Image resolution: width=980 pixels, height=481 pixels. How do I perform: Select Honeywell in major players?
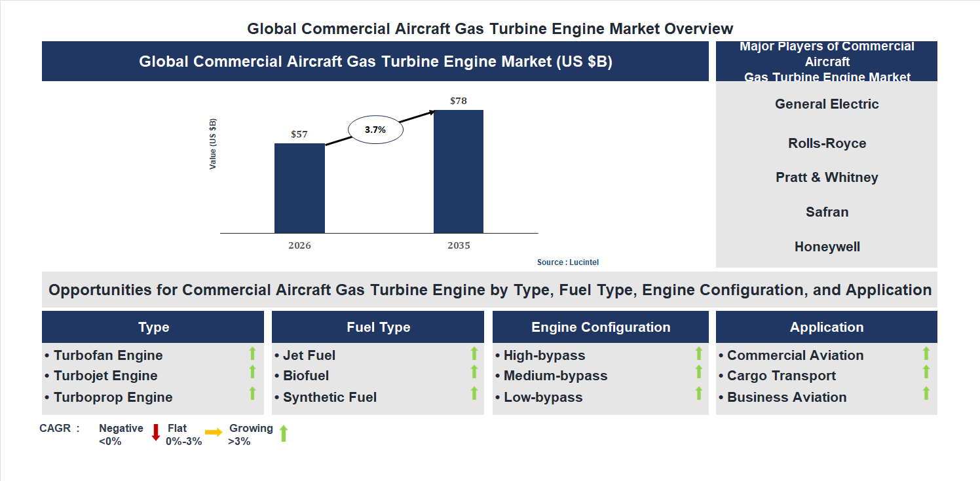[x=827, y=247]
